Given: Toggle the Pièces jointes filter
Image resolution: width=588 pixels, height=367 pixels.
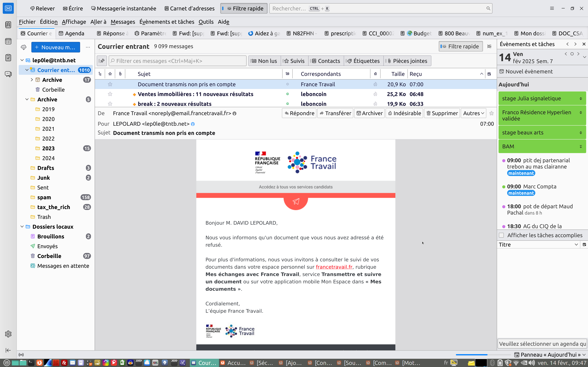Looking at the screenshot, I should coord(407,61).
